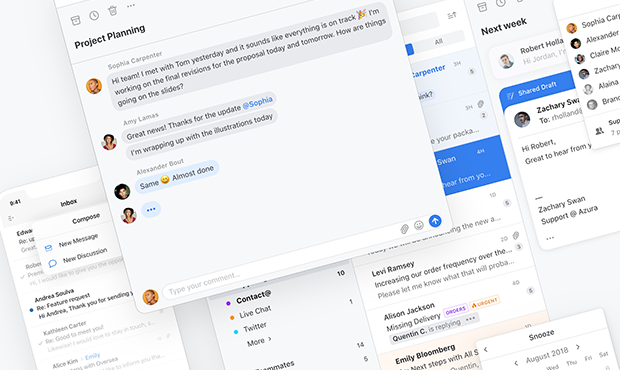Click the clock icon above Next week
Viewport: 620px width, 370px height.
click(x=501, y=3)
